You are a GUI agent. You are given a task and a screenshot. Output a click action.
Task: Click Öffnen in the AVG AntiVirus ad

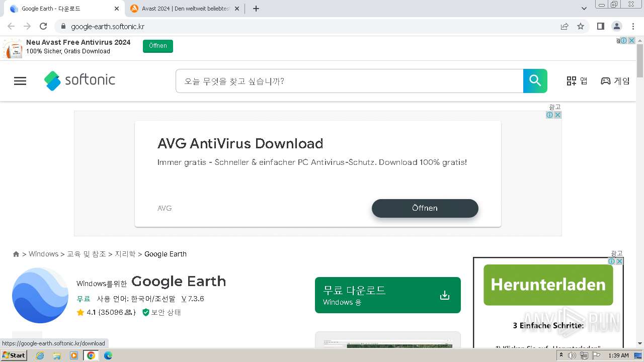pos(425,208)
